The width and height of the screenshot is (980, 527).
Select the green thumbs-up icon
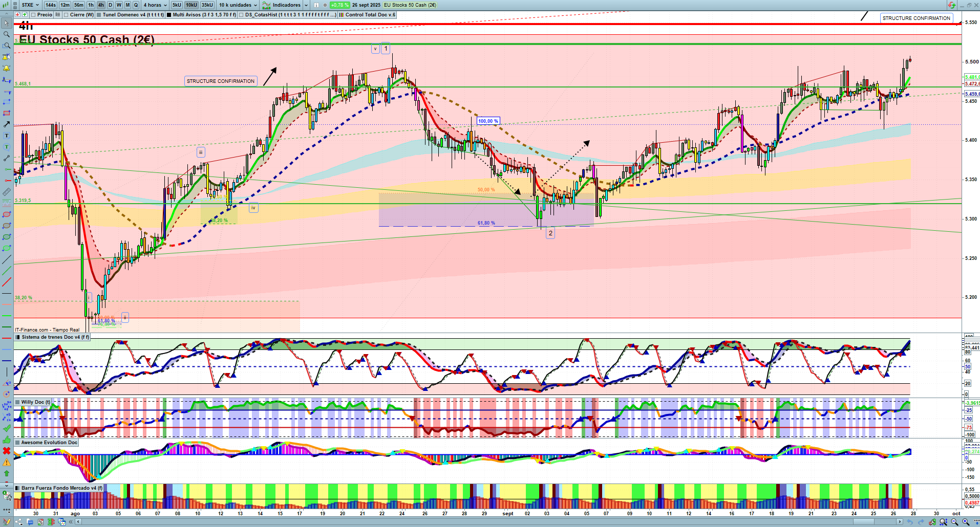[7, 440]
